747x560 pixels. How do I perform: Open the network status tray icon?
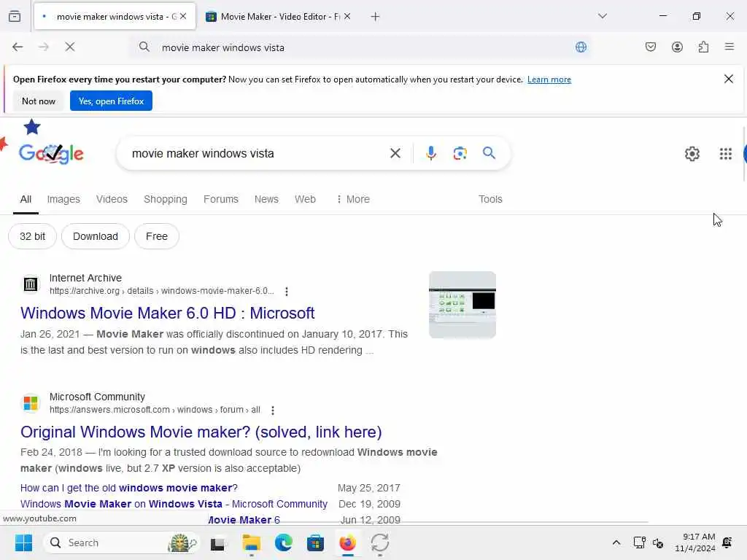point(639,542)
